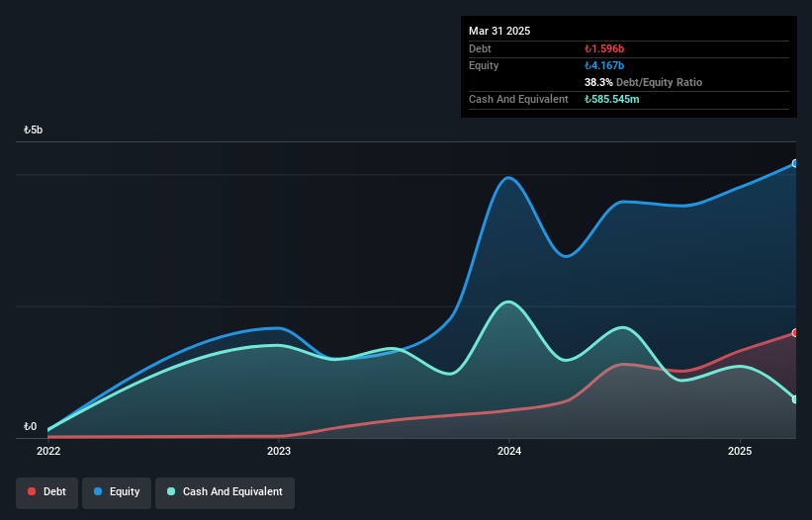Image resolution: width=812 pixels, height=520 pixels.
Task: Select the Cash data point at Mar 2025
Action: (795, 399)
